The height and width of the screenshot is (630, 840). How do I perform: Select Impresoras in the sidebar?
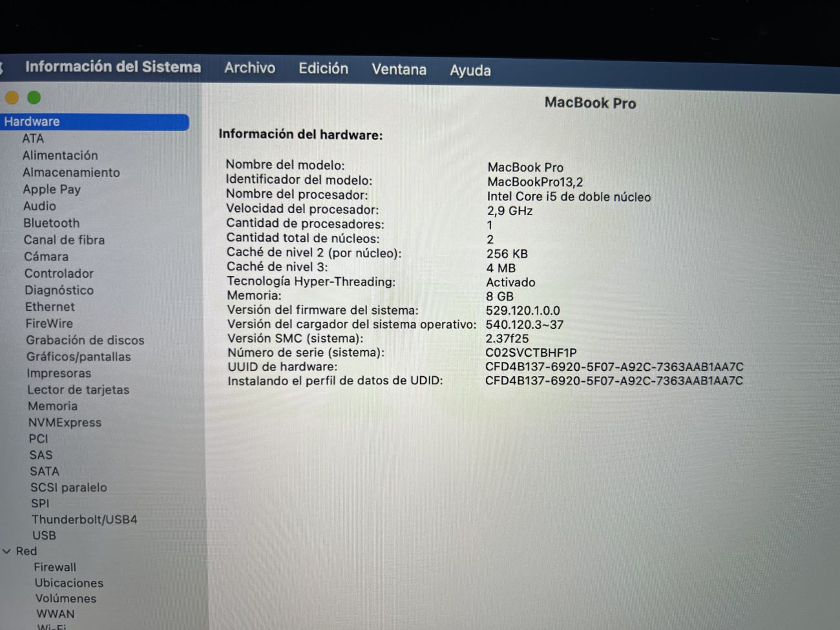(x=59, y=373)
